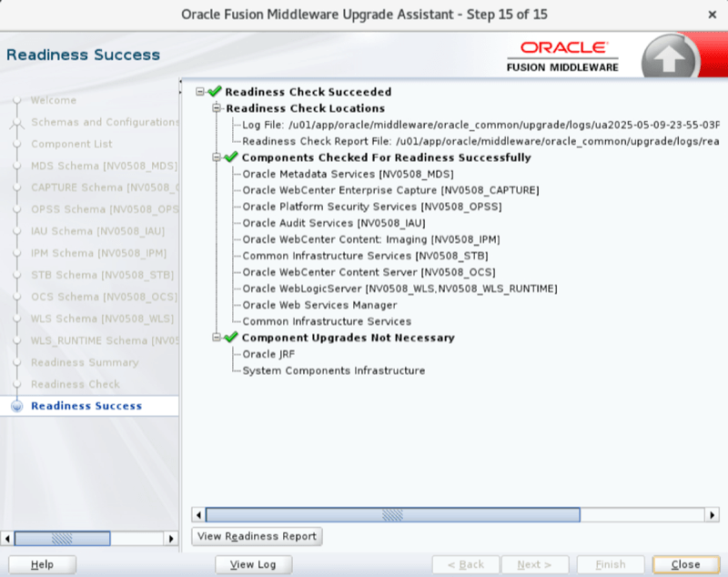
Task: Select MDS Schema navigation step
Action: pyautogui.click(x=105, y=166)
